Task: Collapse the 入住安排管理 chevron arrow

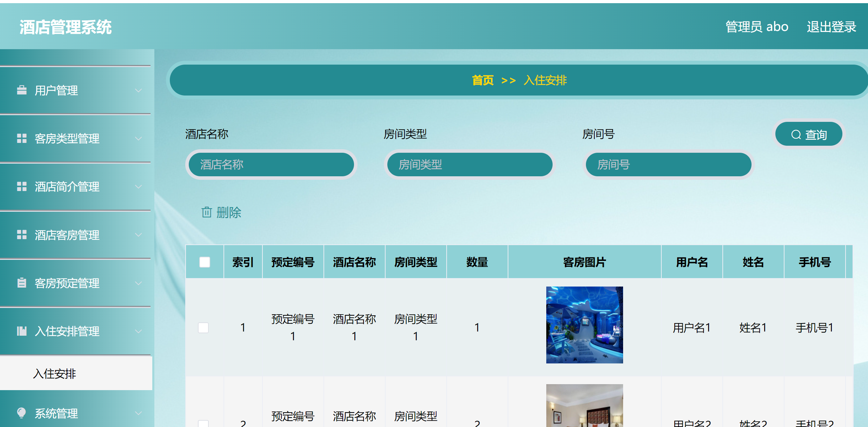Action: click(x=139, y=331)
